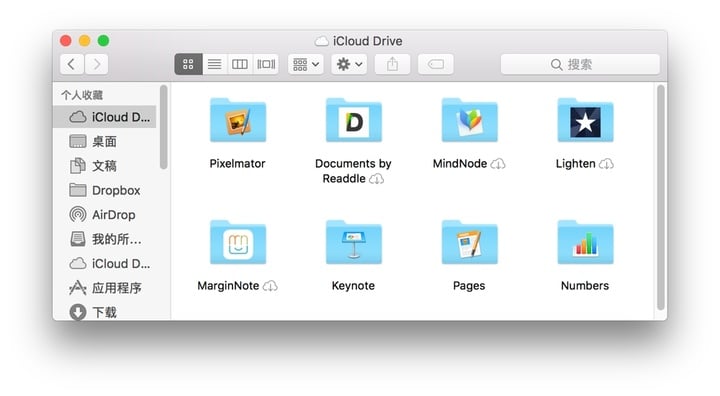Zoom the window with the green button
Screen dimensions: 720x396
pyautogui.click(x=103, y=41)
